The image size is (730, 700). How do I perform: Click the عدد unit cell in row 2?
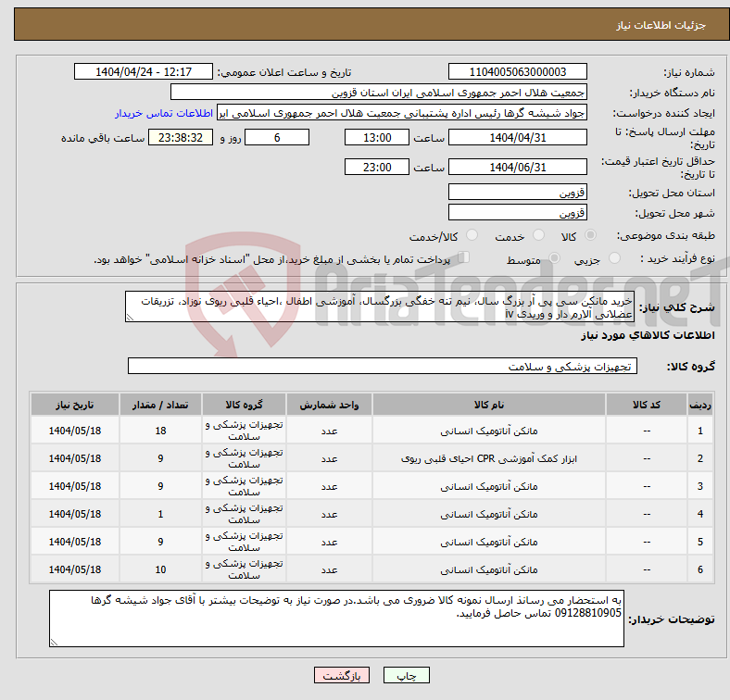pos(329,458)
